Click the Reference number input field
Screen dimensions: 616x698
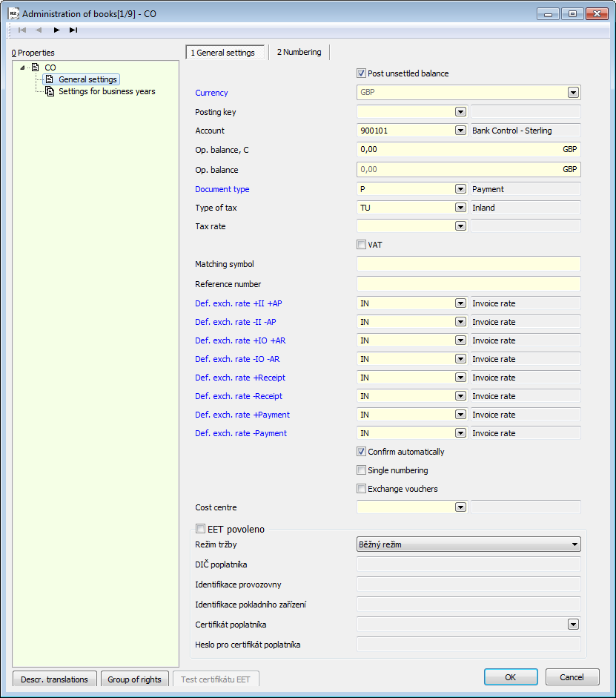tap(468, 284)
